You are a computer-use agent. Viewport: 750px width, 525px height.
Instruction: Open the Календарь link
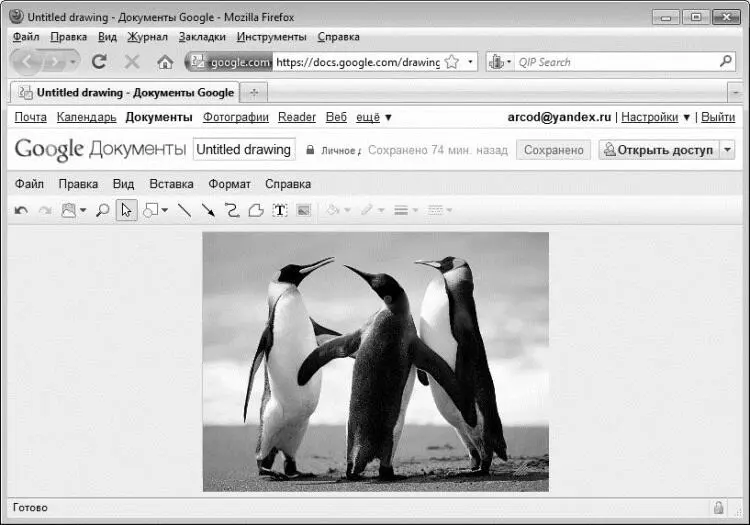(87, 117)
